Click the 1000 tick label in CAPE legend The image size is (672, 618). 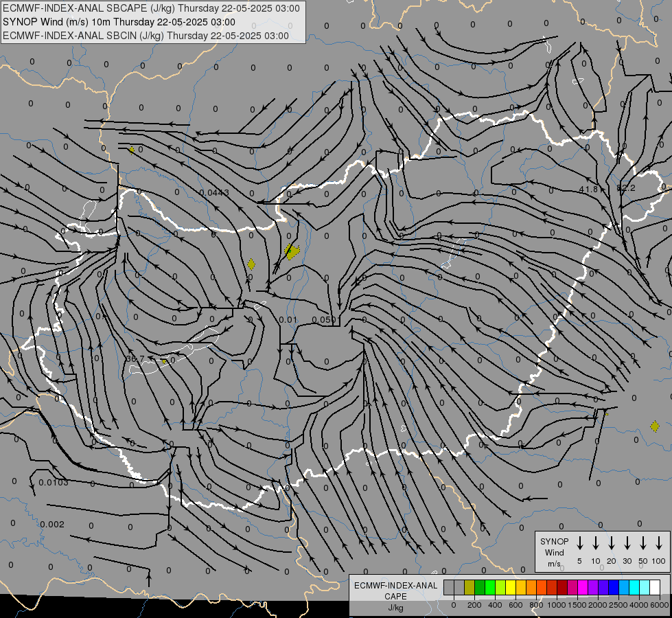(x=557, y=605)
